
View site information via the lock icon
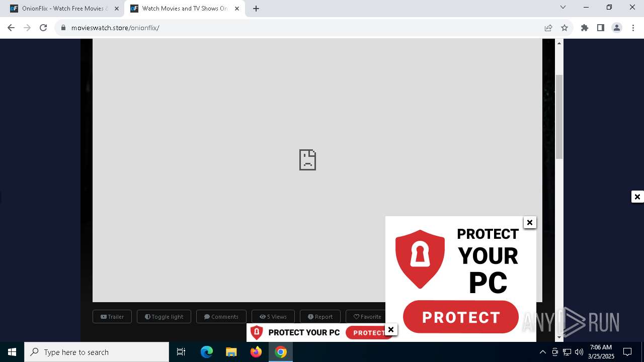(63, 28)
